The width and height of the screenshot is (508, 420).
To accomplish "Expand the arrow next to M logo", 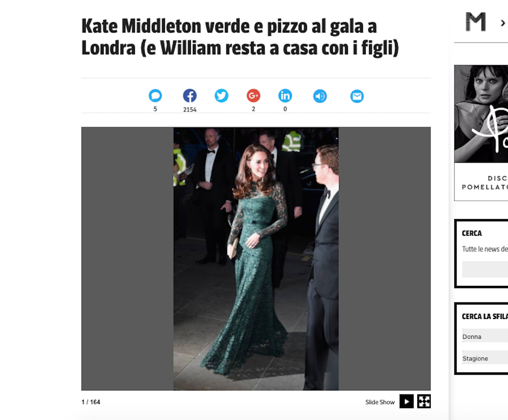I will [503, 23].
